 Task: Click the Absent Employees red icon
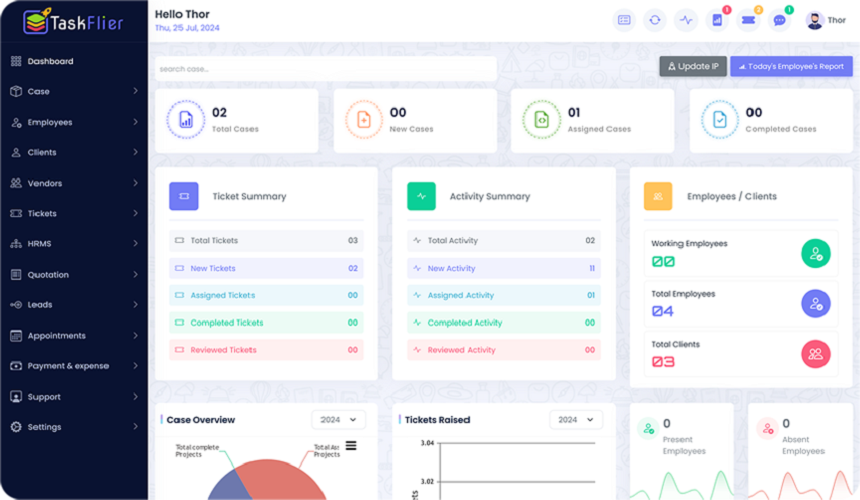pyautogui.click(x=768, y=429)
